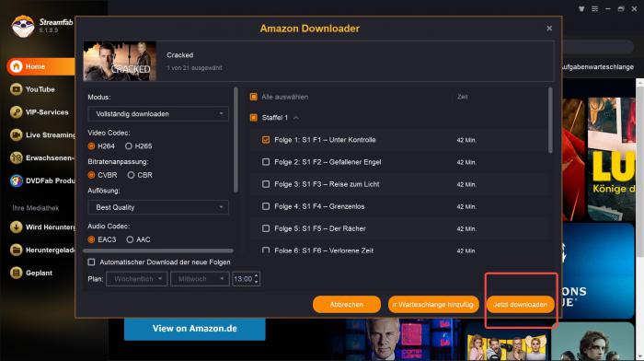Check Folge 5 Der Rächer
The image size is (644, 361).
point(266,228)
